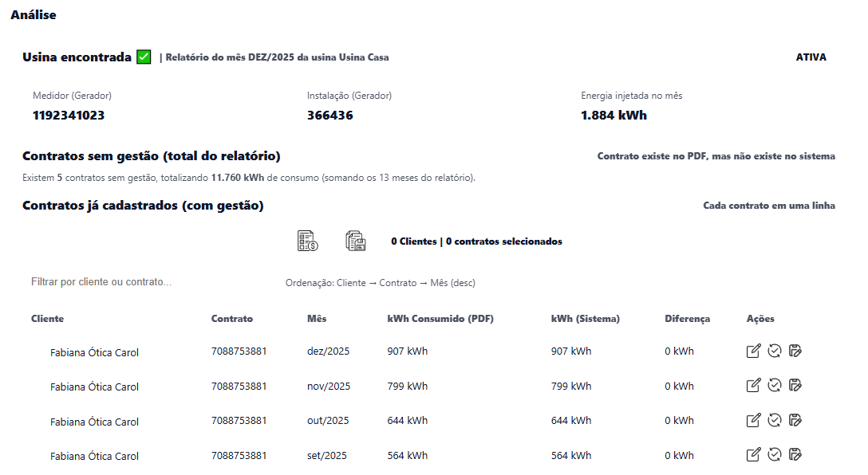This screenshot has width=868, height=475.
Task: Edit the nov/2025 contract entry
Action: [x=753, y=386]
